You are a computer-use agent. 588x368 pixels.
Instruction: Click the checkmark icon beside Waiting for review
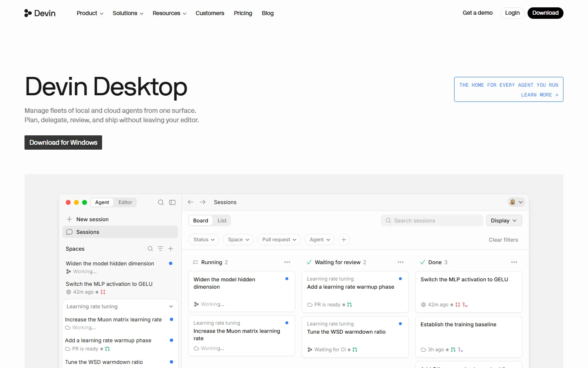click(309, 262)
